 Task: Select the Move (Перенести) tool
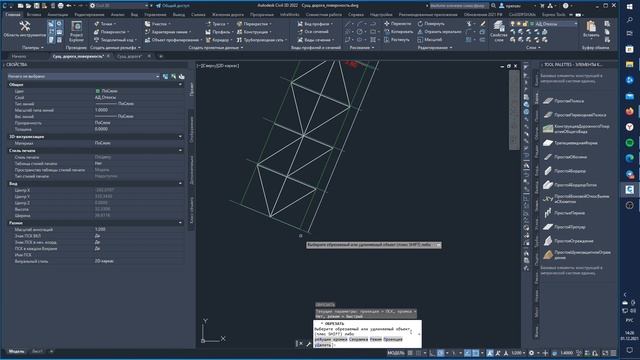(398, 24)
